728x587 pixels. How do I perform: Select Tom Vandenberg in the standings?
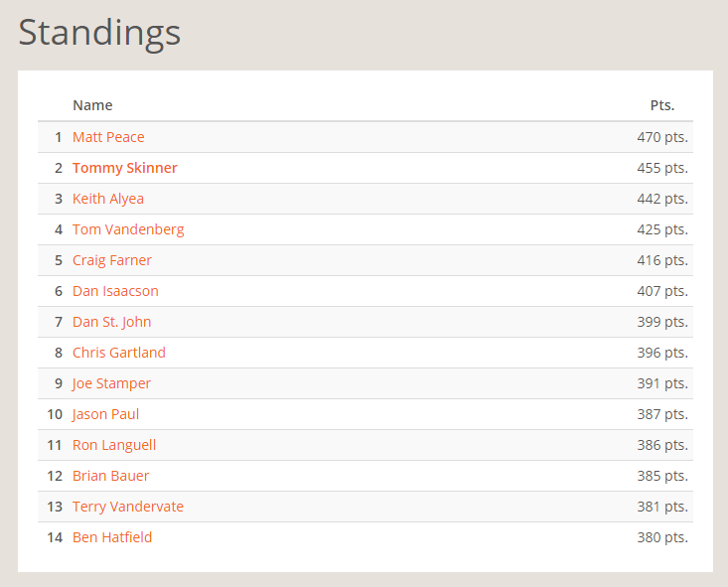click(128, 229)
